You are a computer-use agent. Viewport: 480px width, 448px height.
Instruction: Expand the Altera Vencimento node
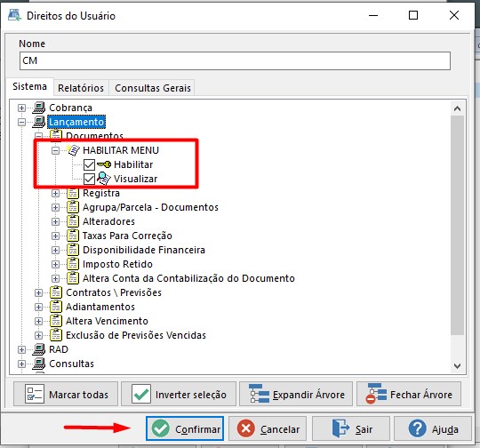pyautogui.click(x=38, y=321)
